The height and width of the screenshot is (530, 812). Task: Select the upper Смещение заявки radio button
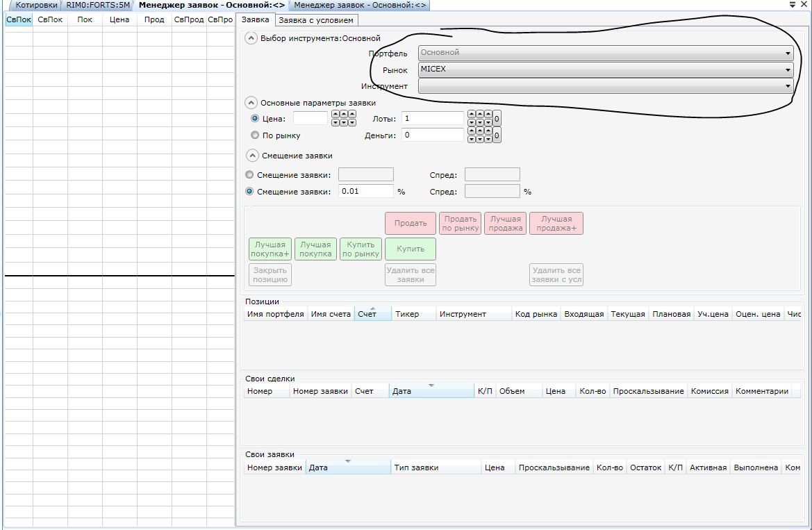pos(250,175)
